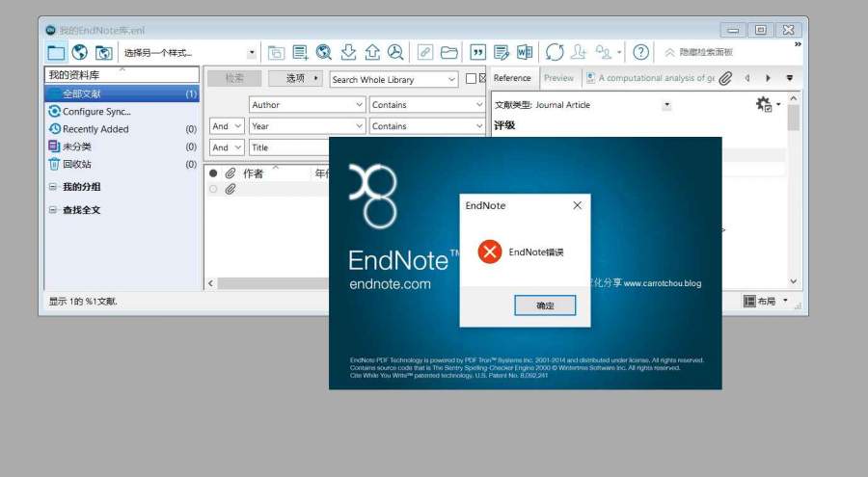The image size is (868, 477).
Task: Open the activity feed dropdown arrow
Action: [x=619, y=53]
